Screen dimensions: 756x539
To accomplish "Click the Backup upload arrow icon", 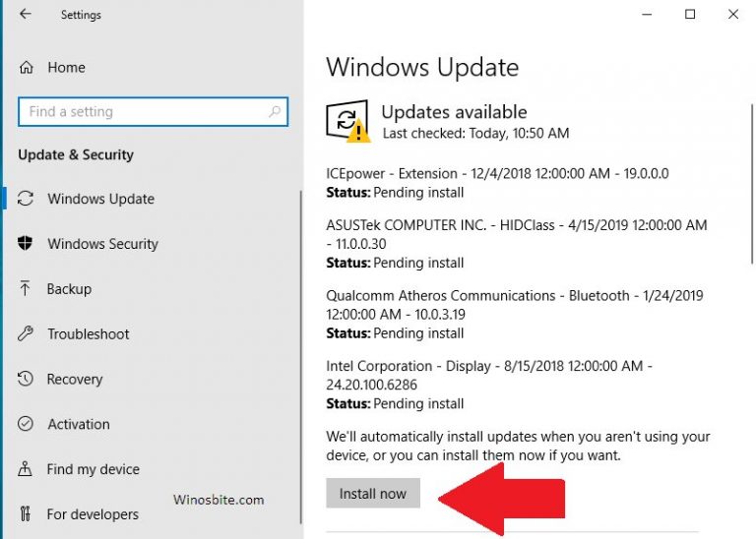I will tap(27, 289).
